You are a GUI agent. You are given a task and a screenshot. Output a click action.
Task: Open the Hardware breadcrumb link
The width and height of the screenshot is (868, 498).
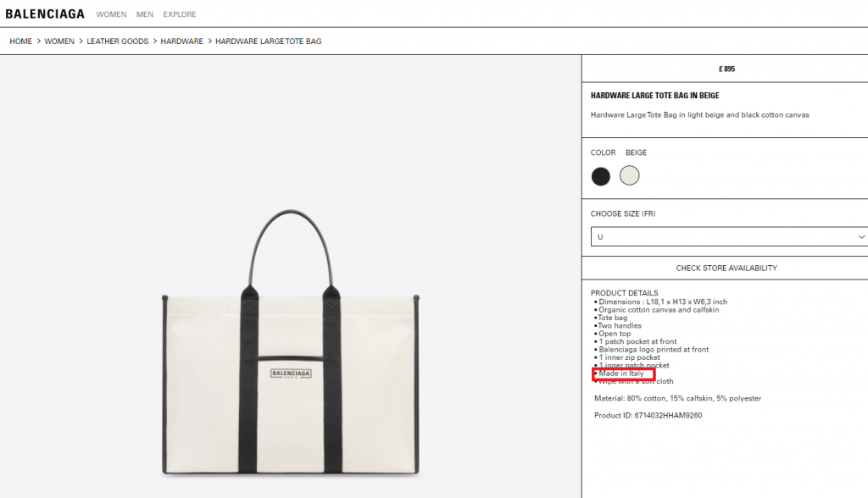181,41
